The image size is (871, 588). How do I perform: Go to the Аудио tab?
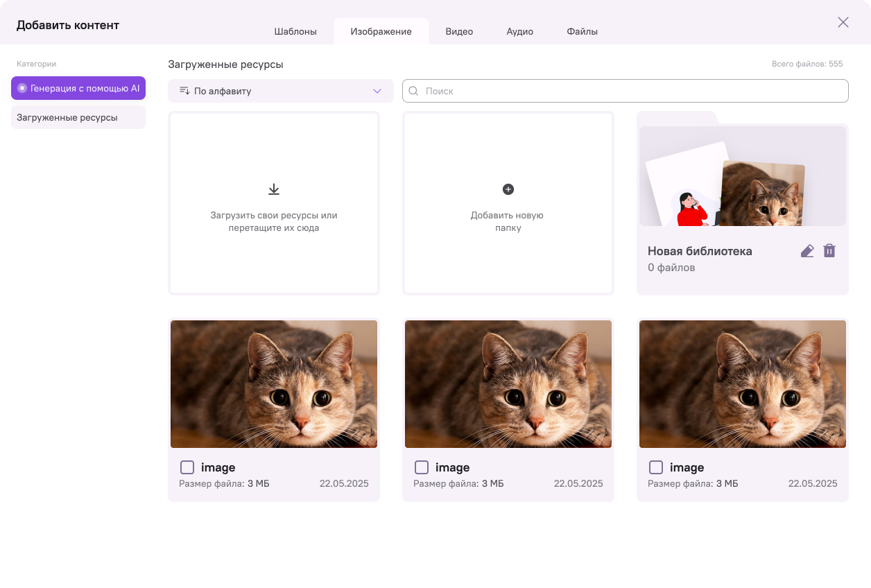(520, 31)
